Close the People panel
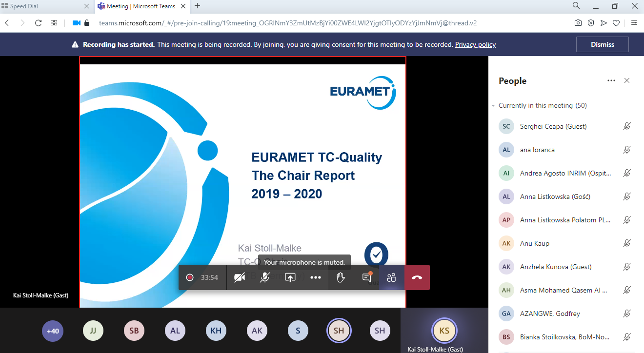Image resolution: width=644 pixels, height=353 pixels. [627, 80]
